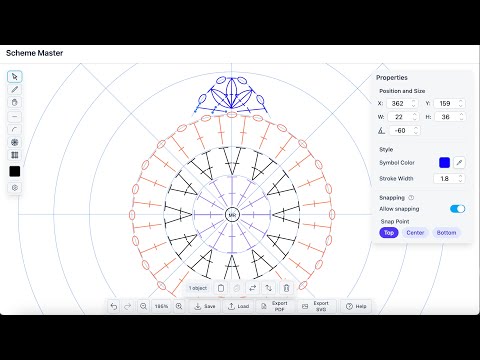Copy selected object with clipboard icon
This screenshot has height=360, width=480.
click(x=221, y=288)
